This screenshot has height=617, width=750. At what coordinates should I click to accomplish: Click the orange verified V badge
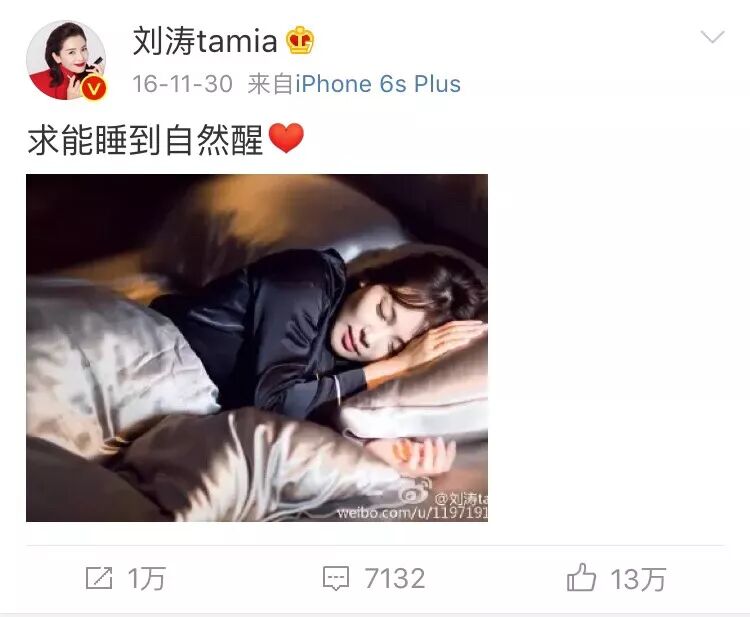click(x=94, y=88)
